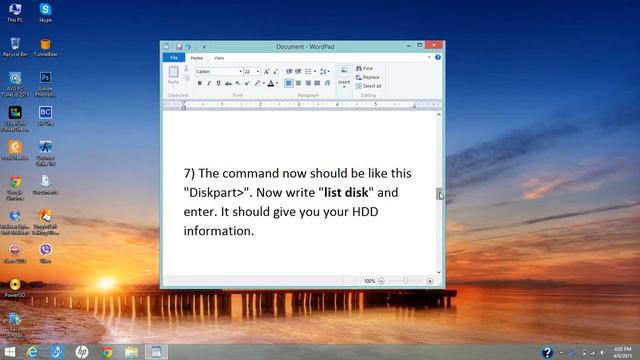Open the line spacing dropdown
The height and width of the screenshot is (360, 640).
point(325,71)
